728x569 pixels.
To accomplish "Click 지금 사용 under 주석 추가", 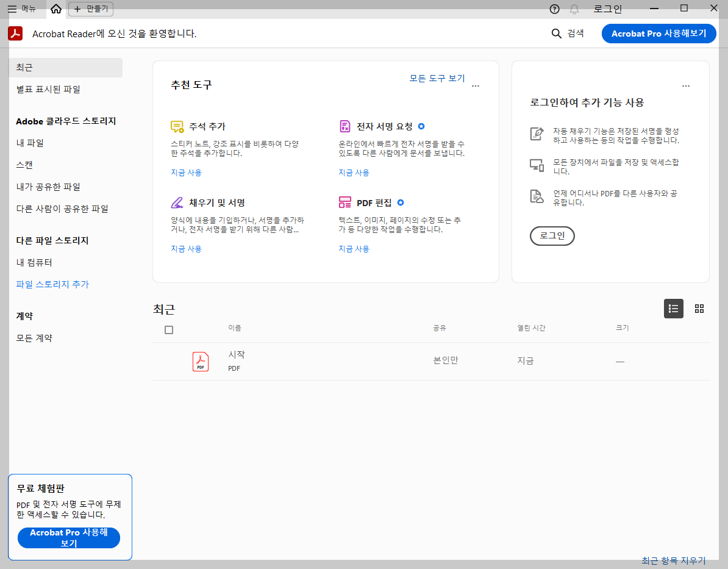I will (186, 173).
